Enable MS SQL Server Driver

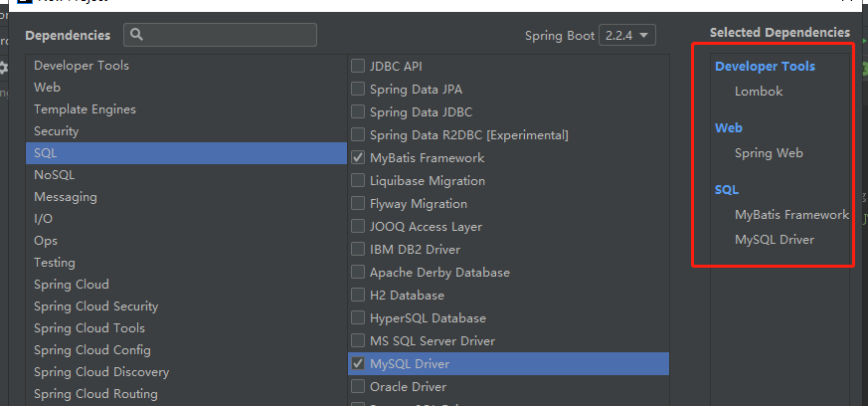click(x=358, y=340)
